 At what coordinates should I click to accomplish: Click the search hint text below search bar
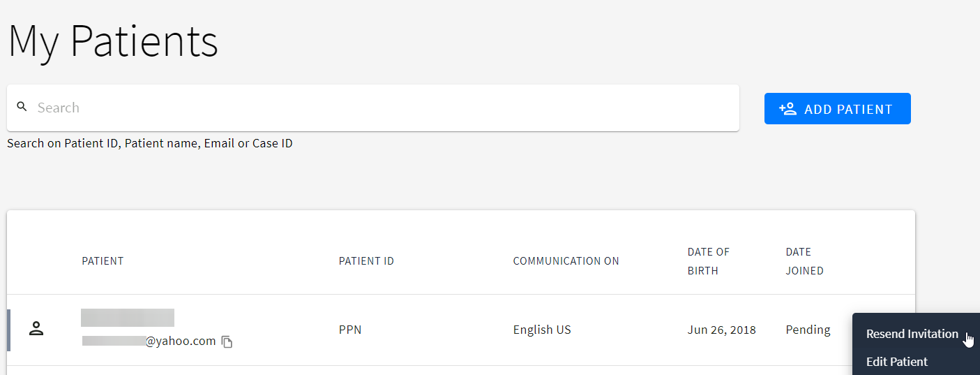click(149, 144)
